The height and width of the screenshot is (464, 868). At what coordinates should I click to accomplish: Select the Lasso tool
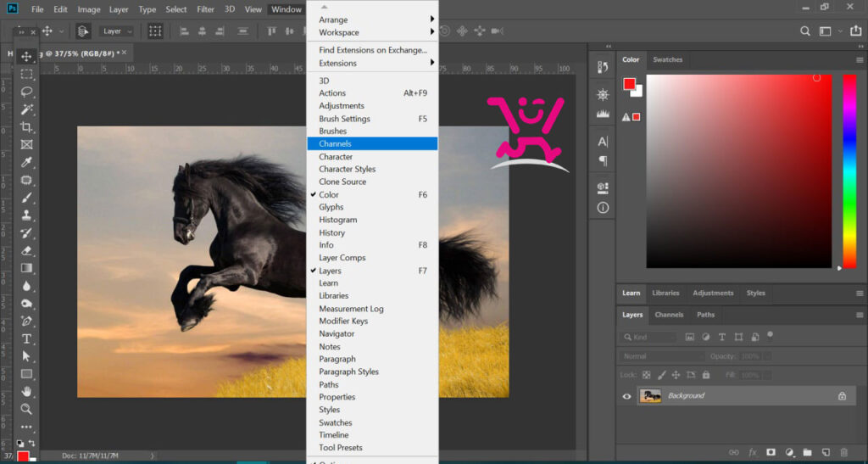[26, 92]
